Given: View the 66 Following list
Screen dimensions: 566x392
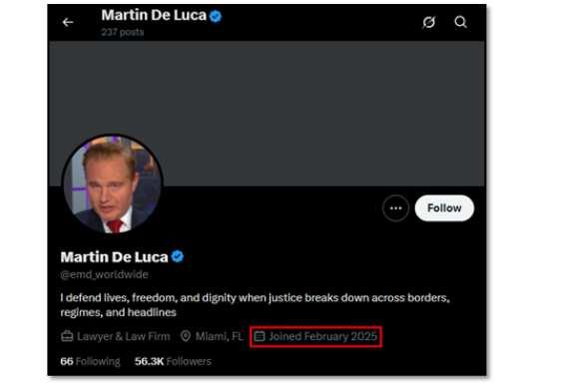Looking at the screenshot, I should 90,361.
